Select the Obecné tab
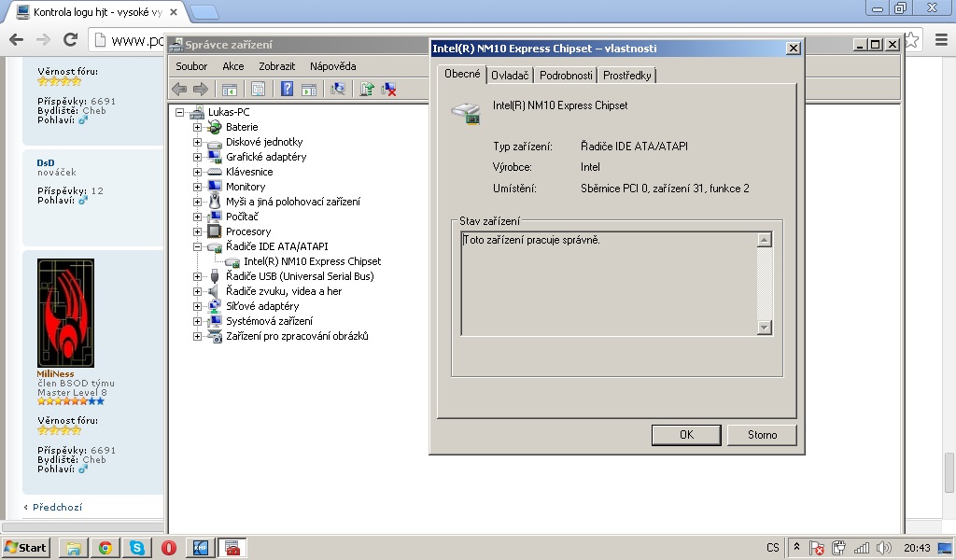Image resolution: width=956 pixels, height=560 pixels. coord(462,74)
